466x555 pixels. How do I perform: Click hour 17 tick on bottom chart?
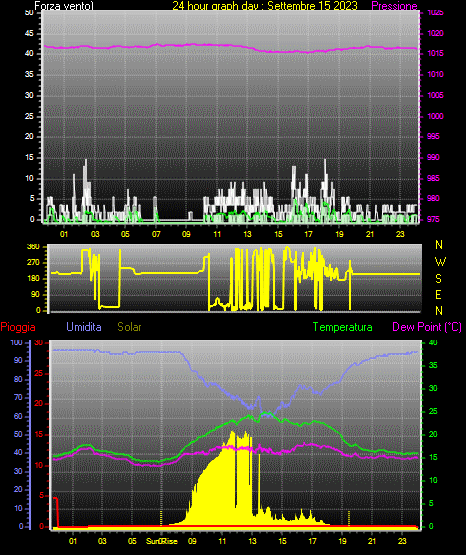(312, 541)
